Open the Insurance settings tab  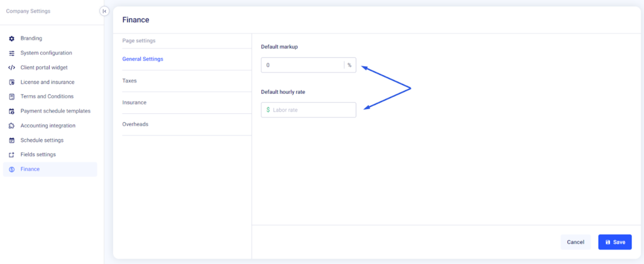point(134,102)
